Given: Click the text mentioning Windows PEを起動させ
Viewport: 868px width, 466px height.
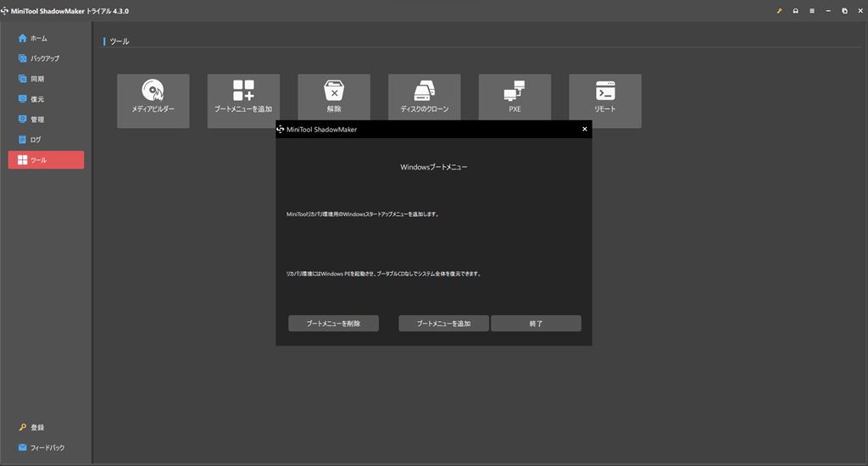Looking at the screenshot, I should (384, 274).
